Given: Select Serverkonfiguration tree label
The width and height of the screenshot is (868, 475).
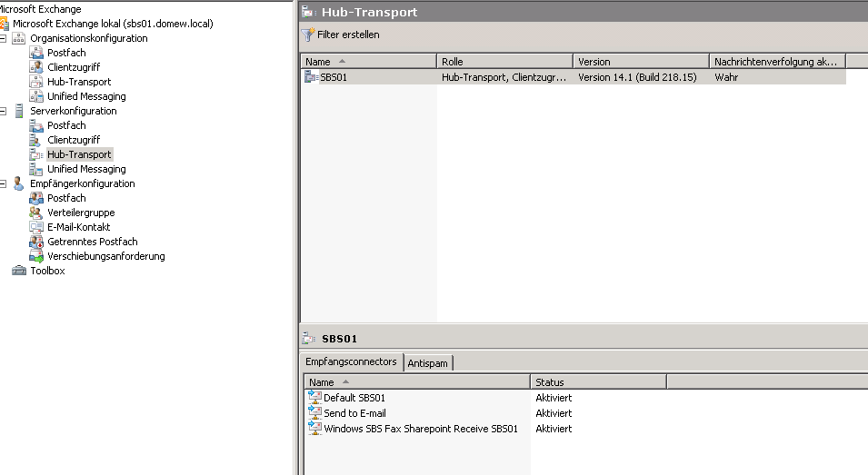Looking at the screenshot, I should tap(74, 111).
